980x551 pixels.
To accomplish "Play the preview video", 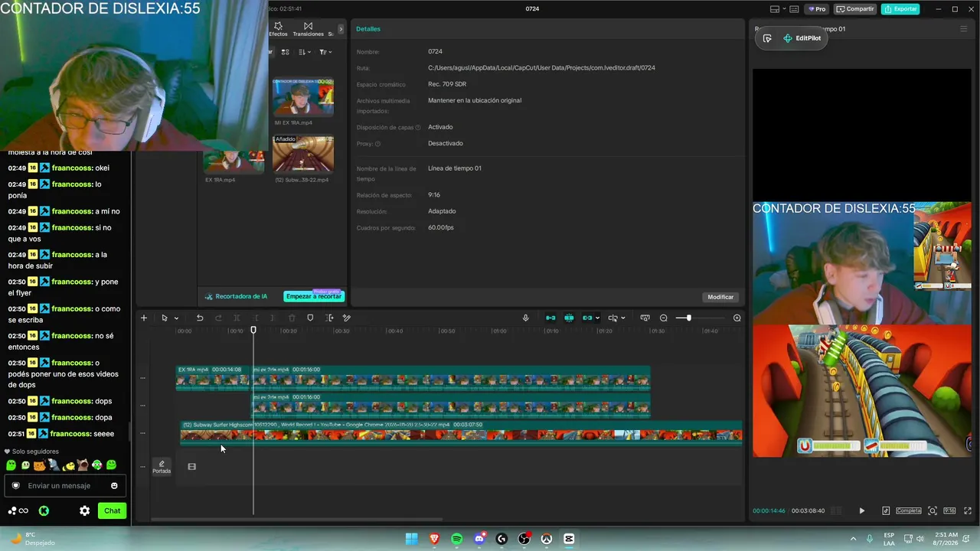I will (x=861, y=510).
